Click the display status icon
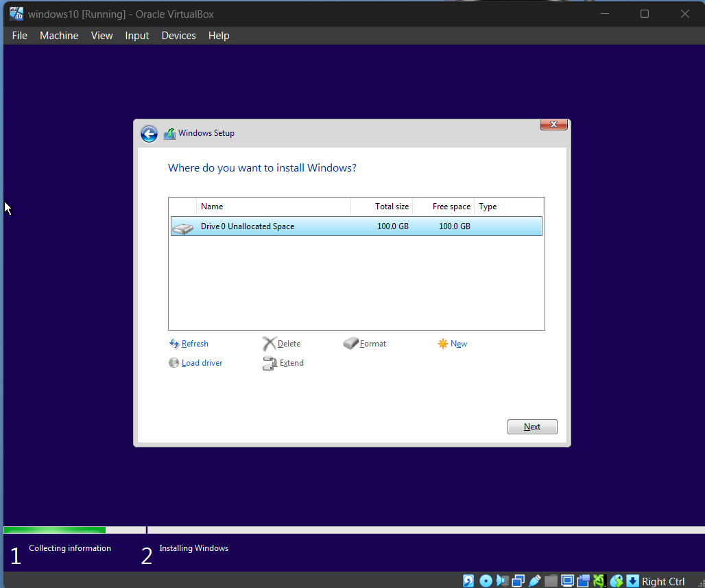Screen dimensions: 705x588 [567, 581]
